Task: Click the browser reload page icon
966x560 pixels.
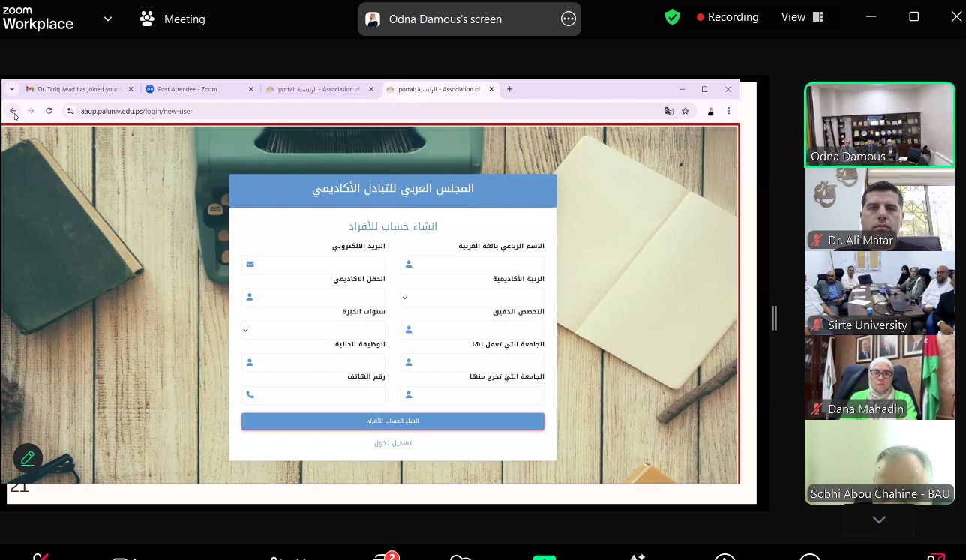Action: point(49,111)
